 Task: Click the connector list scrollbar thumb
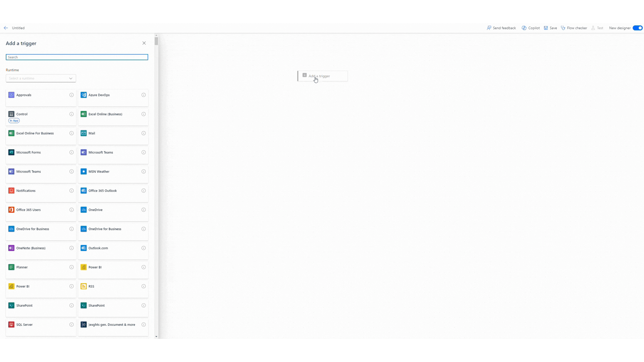156,41
